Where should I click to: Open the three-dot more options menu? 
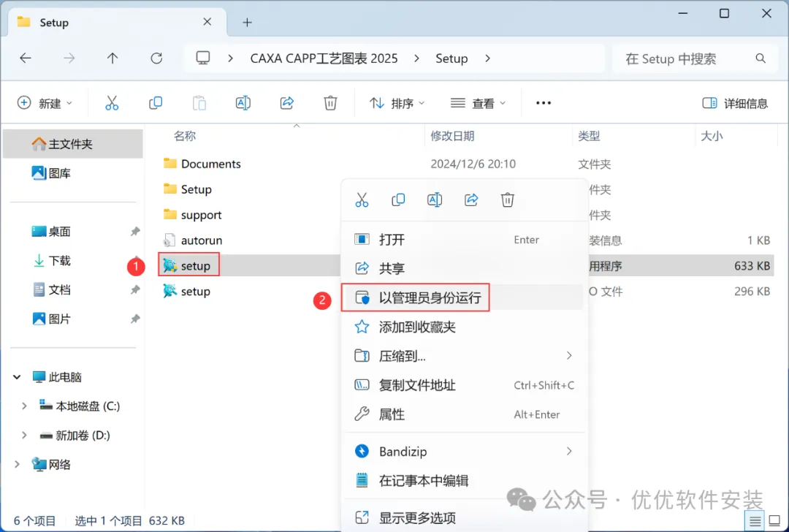(544, 103)
